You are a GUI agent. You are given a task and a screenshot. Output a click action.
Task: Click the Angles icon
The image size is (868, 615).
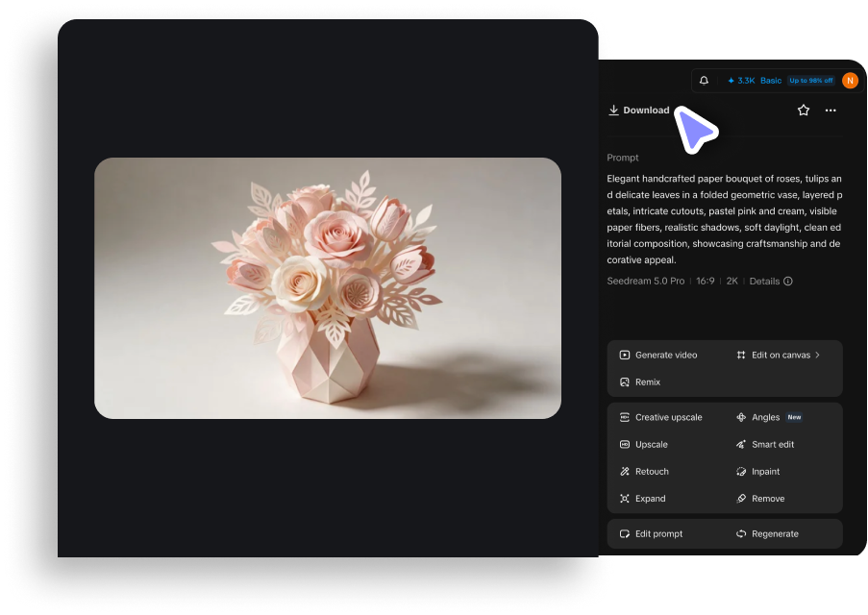(x=741, y=417)
